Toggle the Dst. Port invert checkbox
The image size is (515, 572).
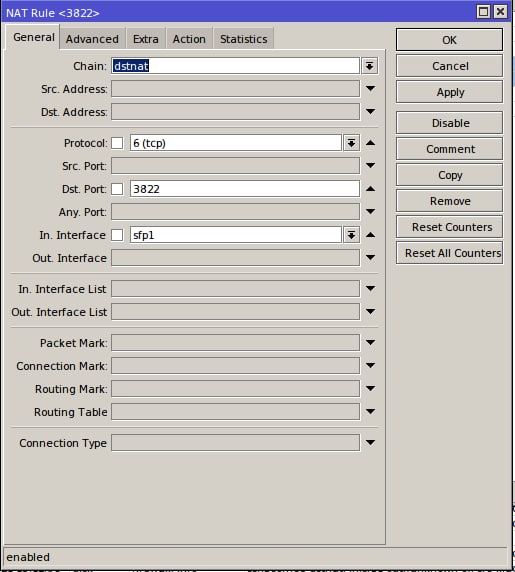coord(117,189)
